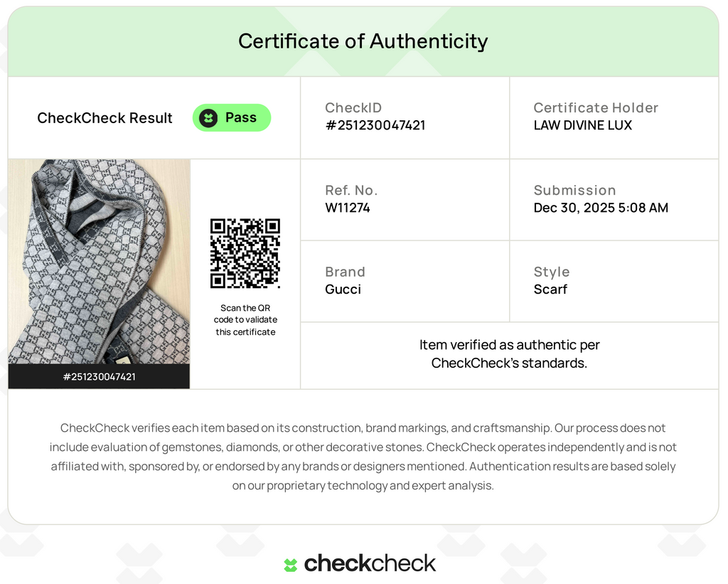Click the CheckCheck icon inside Pass badge
728x584 pixels.
tap(208, 118)
